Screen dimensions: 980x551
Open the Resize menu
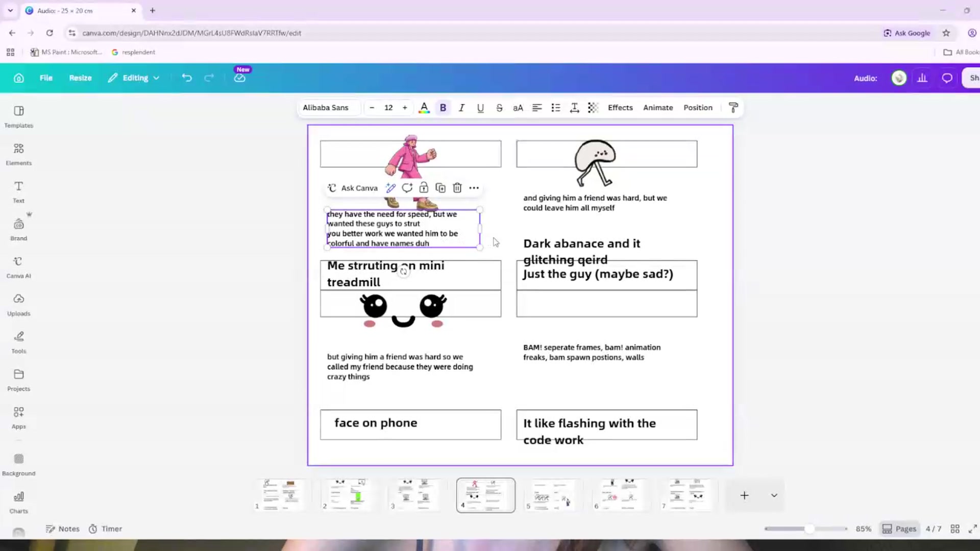(x=80, y=78)
